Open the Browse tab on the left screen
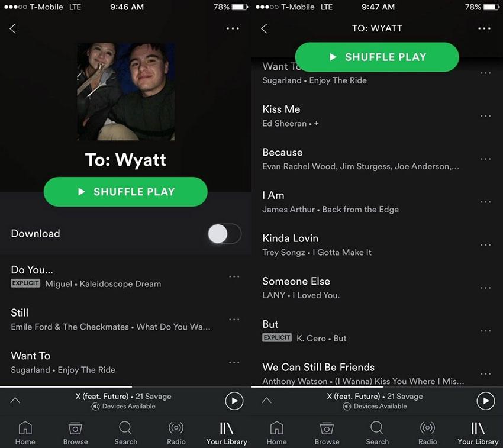 pos(75,434)
